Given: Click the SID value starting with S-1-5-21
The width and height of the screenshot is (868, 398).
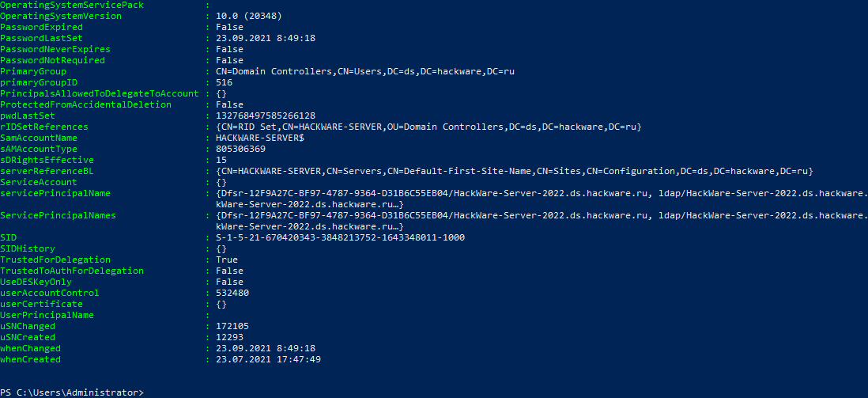Looking at the screenshot, I should coord(340,237).
